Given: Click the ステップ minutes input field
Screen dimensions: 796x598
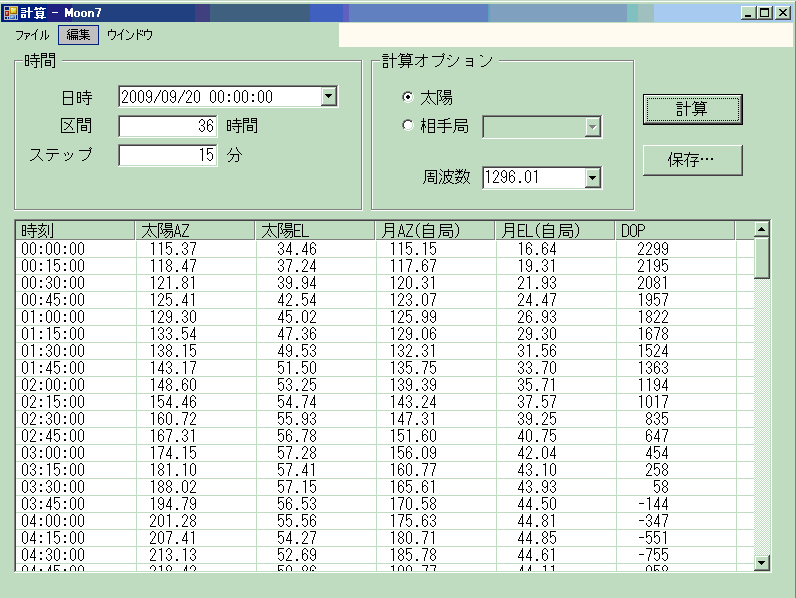Looking at the screenshot, I should [x=167, y=155].
